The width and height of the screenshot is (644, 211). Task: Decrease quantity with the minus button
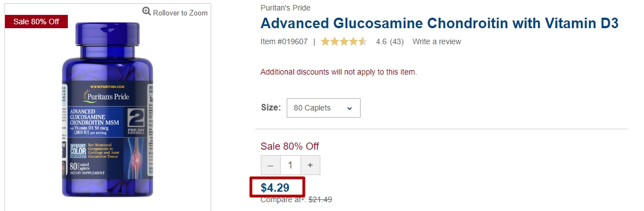pyautogui.click(x=271, y=165)
